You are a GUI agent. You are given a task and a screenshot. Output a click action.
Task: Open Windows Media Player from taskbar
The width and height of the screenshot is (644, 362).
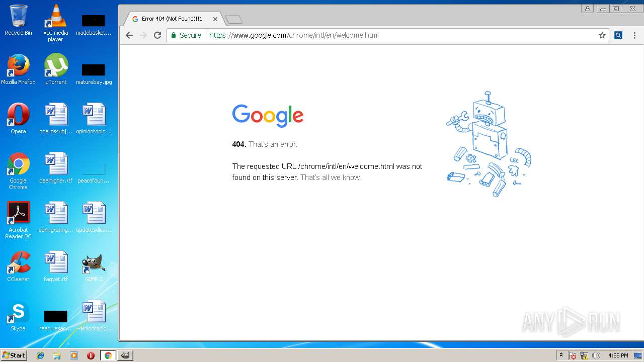[74, 355]
